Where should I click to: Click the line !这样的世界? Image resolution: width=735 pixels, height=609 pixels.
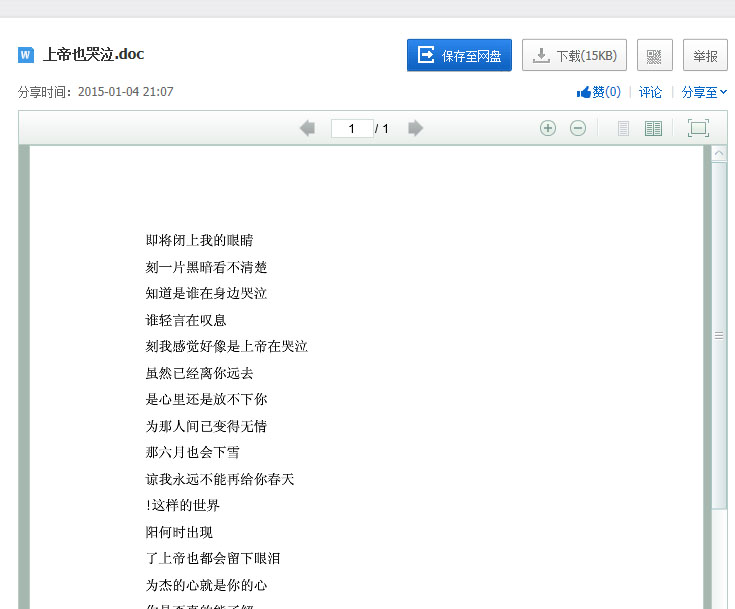tap(183, 505)
